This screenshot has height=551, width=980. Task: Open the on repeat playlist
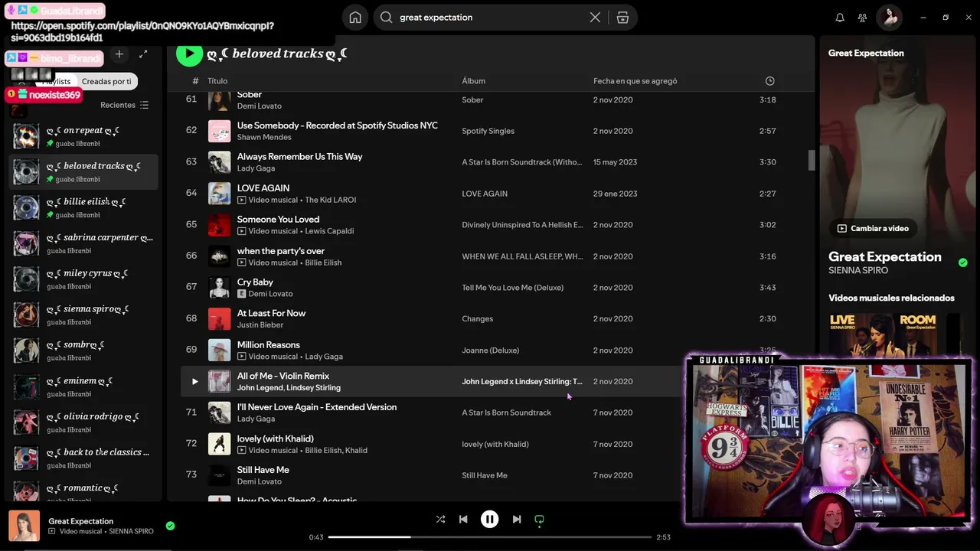click(84, 136)
